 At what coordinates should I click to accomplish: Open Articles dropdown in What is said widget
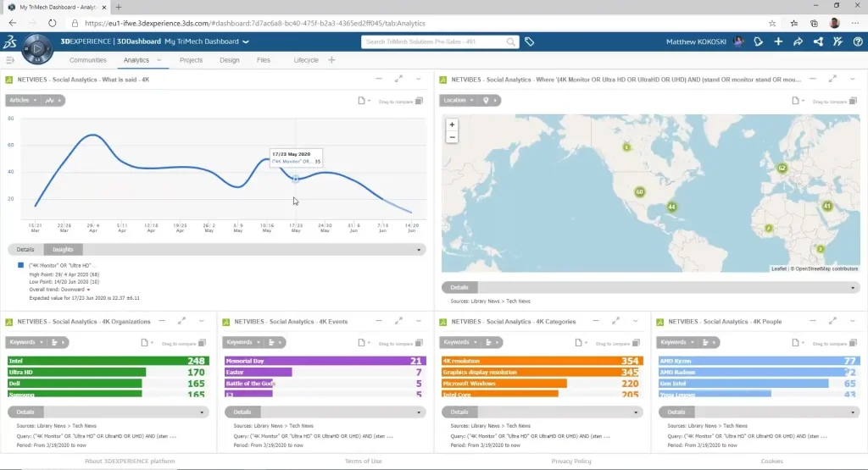[x=23, y=100]
